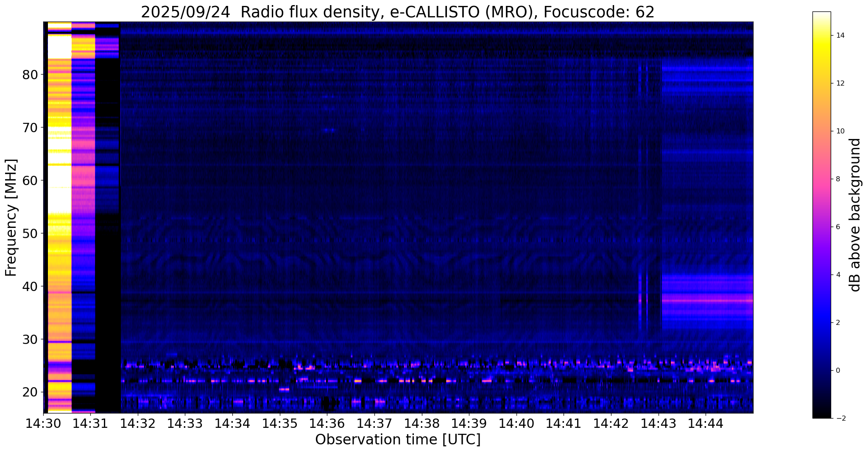Click the x-axis tick label 14:32
Image resolution: width=868 pixels, height=452 pixels.
(137, 423)
